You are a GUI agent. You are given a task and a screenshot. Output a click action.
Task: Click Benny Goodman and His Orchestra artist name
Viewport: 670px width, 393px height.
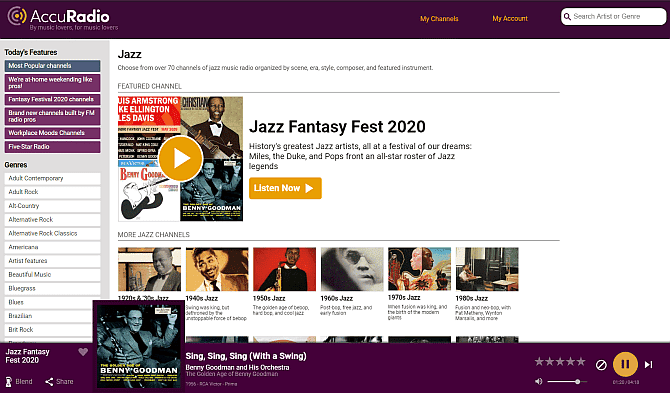(237, 367)
